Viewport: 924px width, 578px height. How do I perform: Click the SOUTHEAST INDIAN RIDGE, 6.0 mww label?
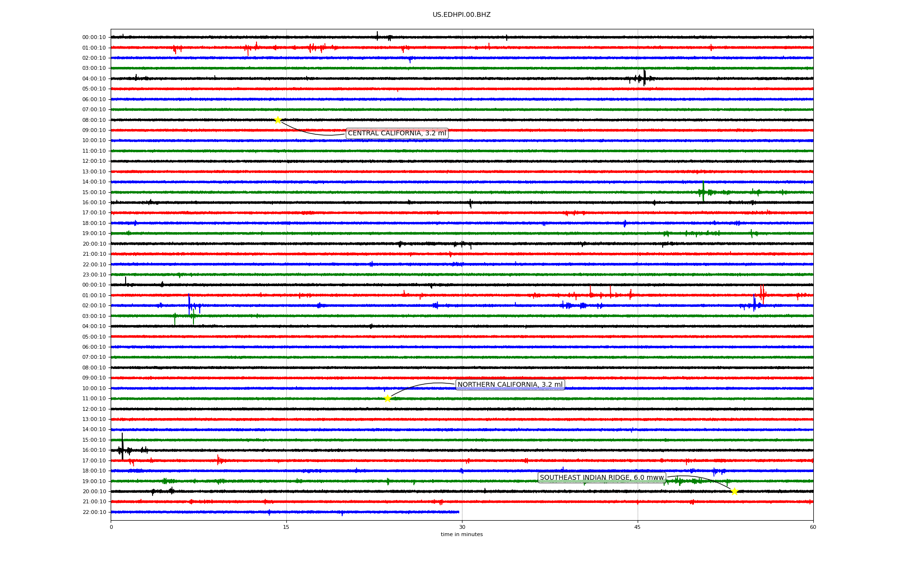pyautogui.click(x=602, y=478)
